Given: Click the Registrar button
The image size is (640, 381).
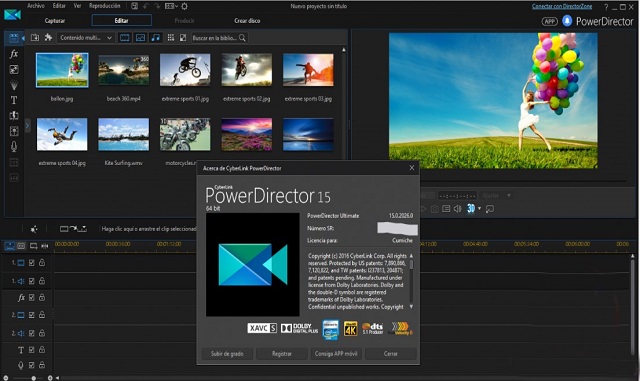Looking at the screenshot, I should point(282,354).
